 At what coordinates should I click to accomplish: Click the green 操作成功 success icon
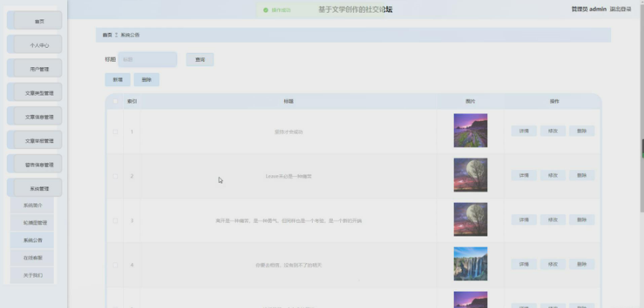tap(266, 10)
